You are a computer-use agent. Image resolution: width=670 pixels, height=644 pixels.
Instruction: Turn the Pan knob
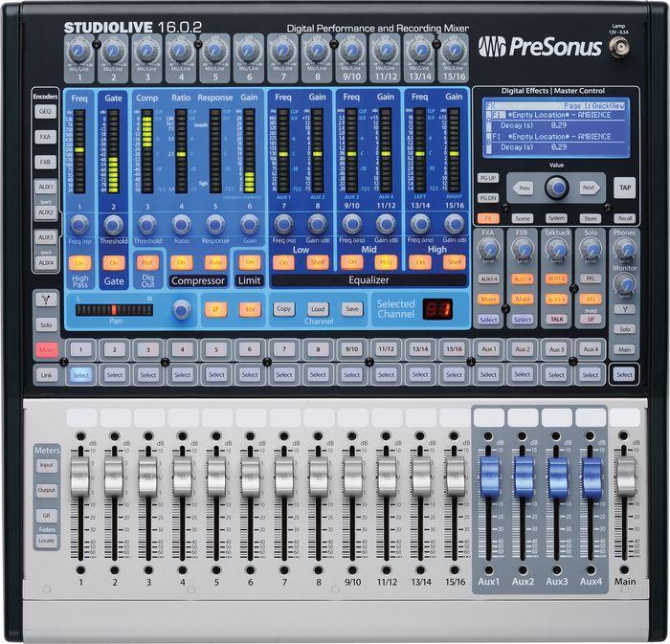[x=182, y=309]
